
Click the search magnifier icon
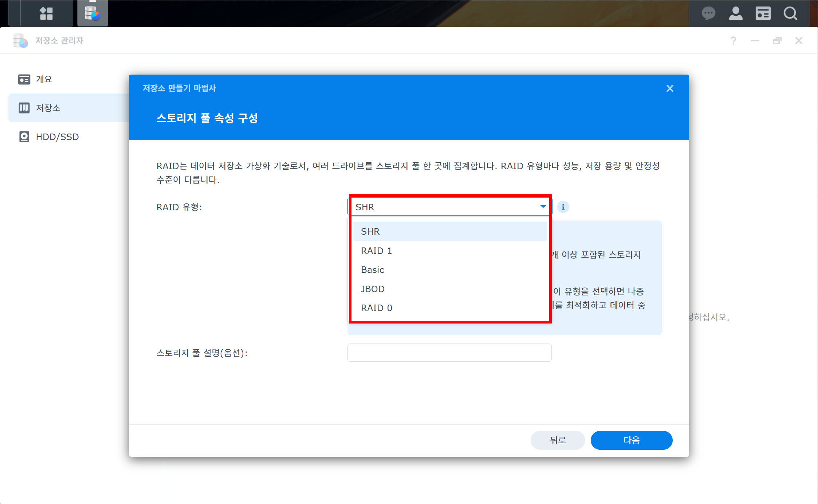[x=790, y=13]
